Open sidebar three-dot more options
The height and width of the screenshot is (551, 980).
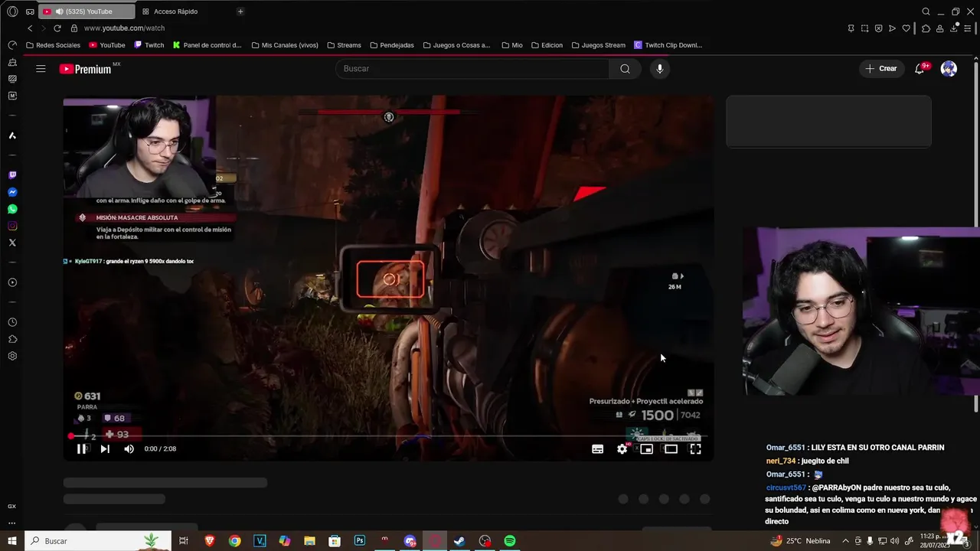click(x=12, y=523)
